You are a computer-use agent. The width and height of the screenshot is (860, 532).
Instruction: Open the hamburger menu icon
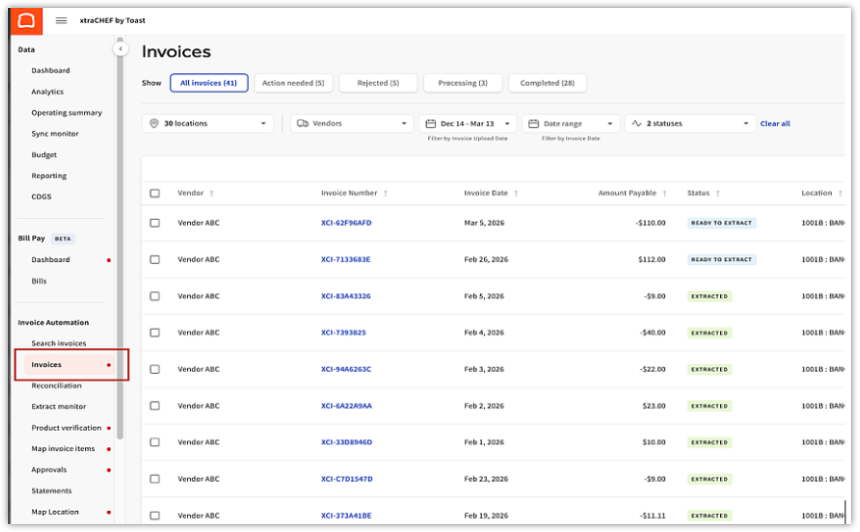point(61,20)
